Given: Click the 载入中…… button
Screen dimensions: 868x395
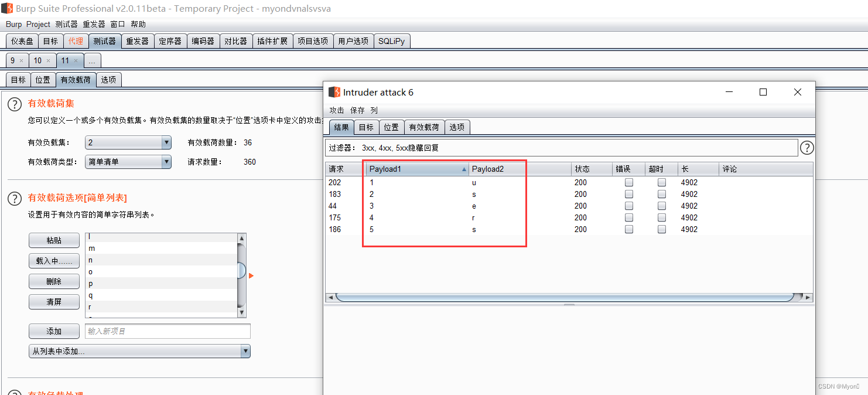Looking at the screenshot, I should point(54,261).
